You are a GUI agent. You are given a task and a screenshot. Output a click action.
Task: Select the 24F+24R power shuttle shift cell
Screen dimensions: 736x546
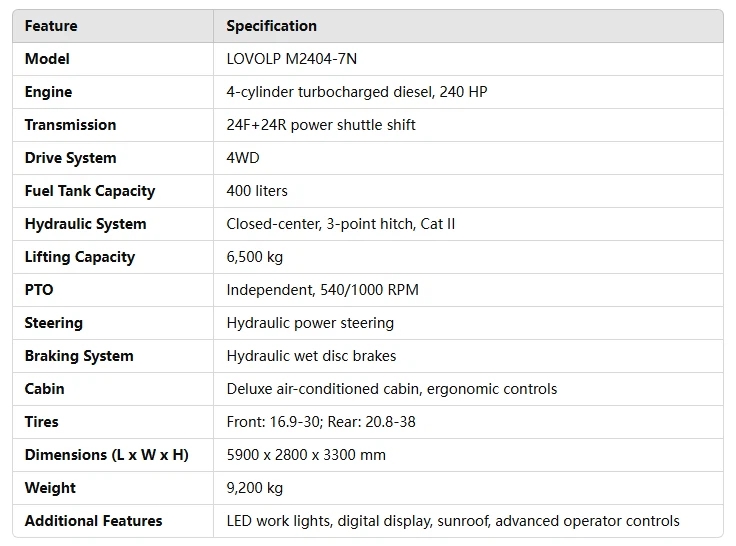pos(321,125)
